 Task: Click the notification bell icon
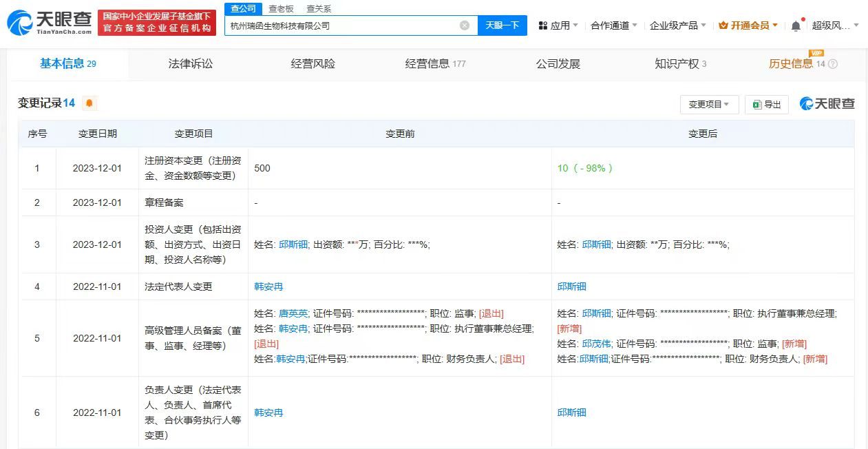coord(795,25)
